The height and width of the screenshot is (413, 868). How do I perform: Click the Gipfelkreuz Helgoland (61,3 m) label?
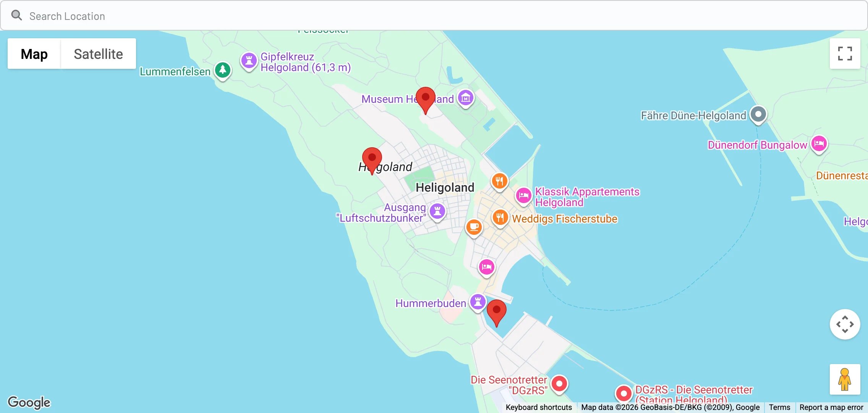[x=306, y=62]
